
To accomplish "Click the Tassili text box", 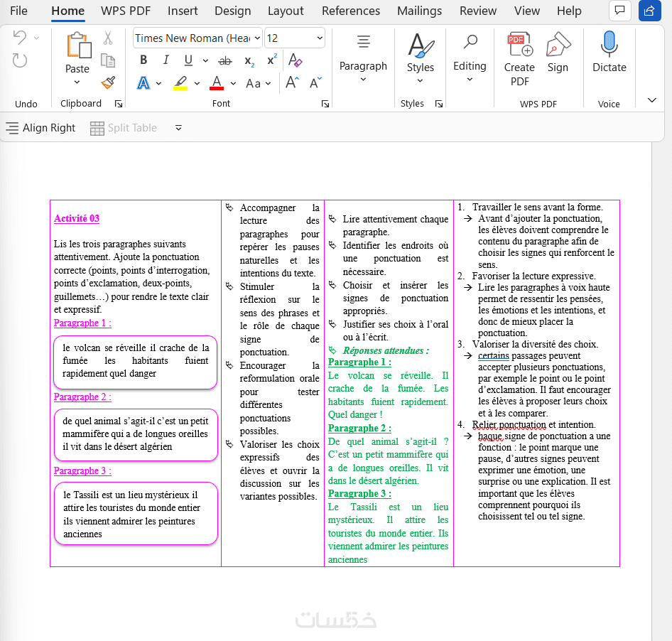I will click(x=136, y=514).
